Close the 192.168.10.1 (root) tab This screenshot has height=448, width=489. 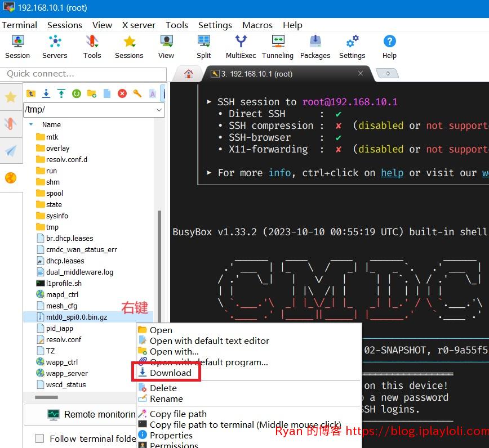click(361, 73)
